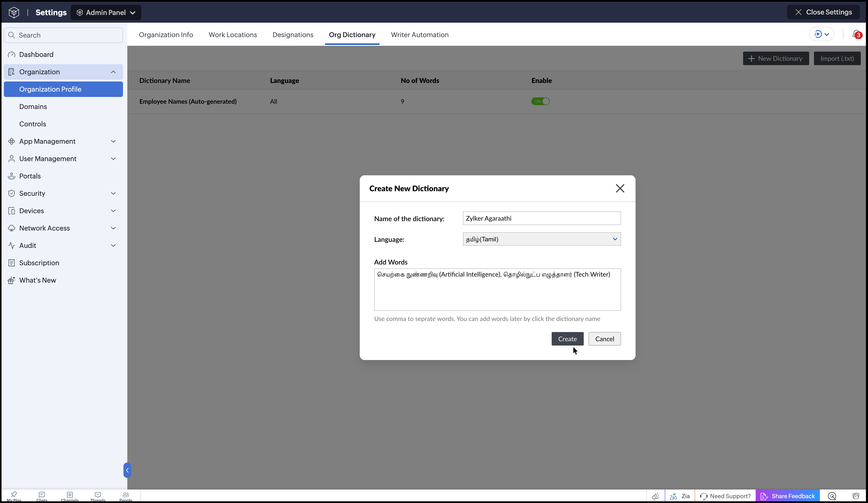Collapse the sidebar with the blue arrow handle
This screenshot has width=868, height=503.
click(127, 470)
